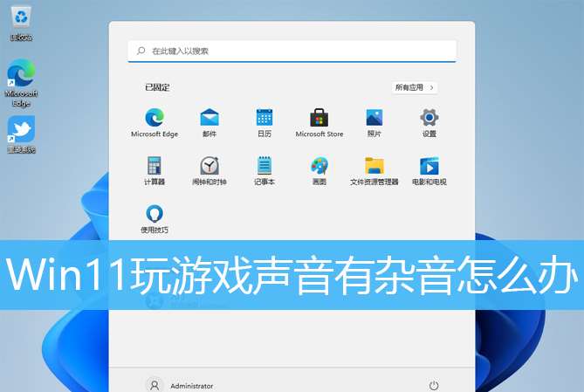
Task: Launch the Calculator (计算器) app
Action: pos(155,170)
